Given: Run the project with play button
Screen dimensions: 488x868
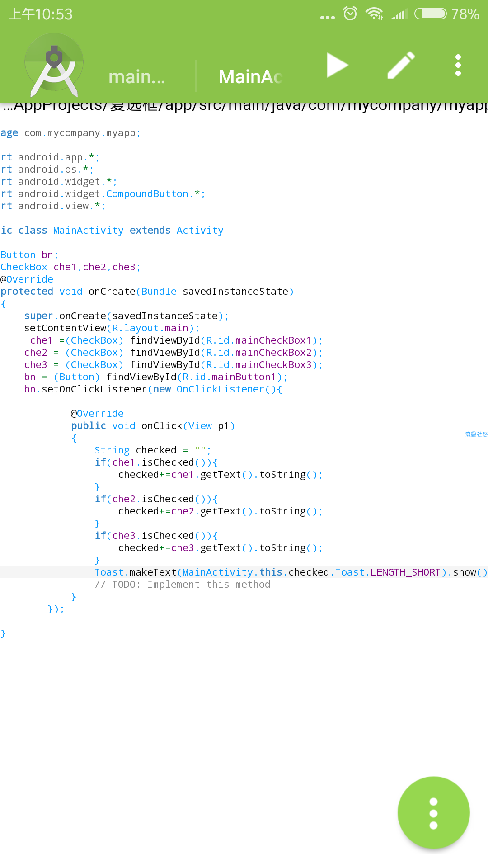Looking at the screenshot, I should click(x=337, y=66).
